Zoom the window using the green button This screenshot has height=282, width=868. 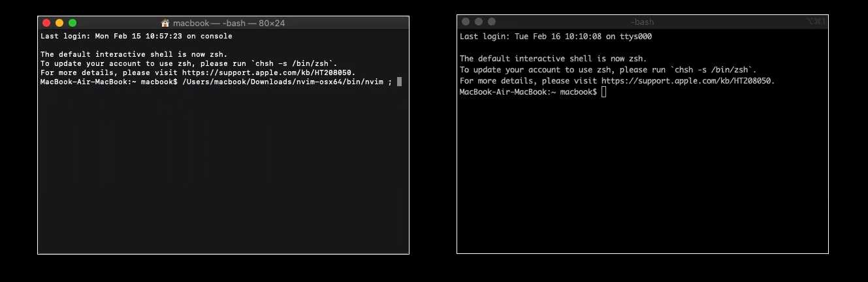72,23
